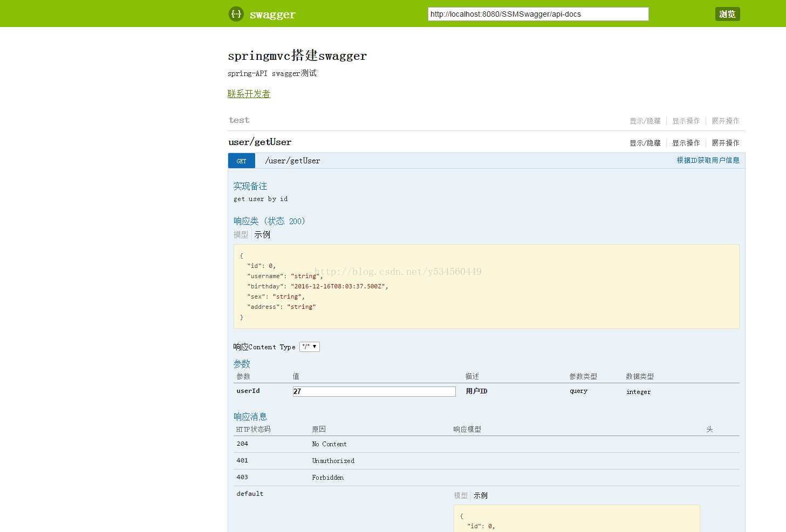Click the 响应消息 section heading
The height and width of the screenshot is (532, 786).
pyautogui.click(x=250, y=417)
